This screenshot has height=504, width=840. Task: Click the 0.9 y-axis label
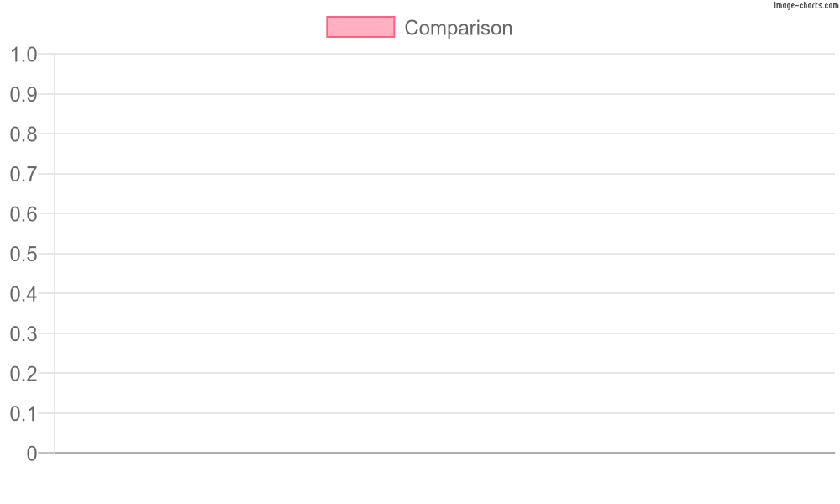pyautogui.click(x=24, y=95)
